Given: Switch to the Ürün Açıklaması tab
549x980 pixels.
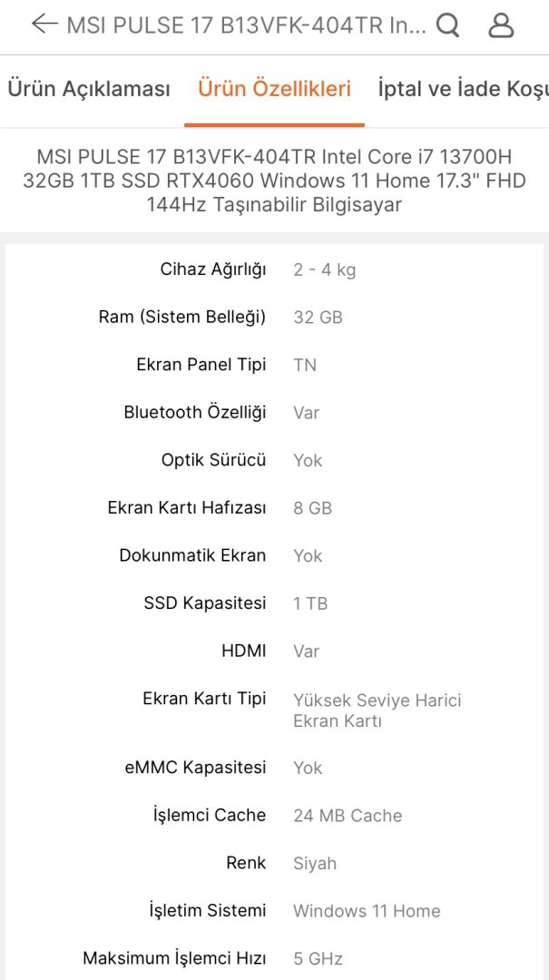Looking at the screenshot, I should coord(89,89).
